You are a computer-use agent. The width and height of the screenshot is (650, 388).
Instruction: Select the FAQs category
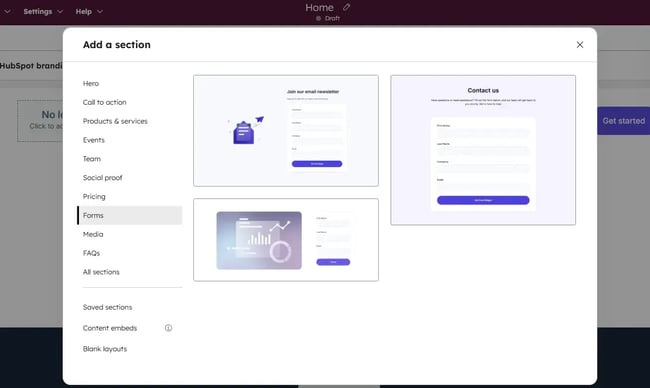click(91, 253)
